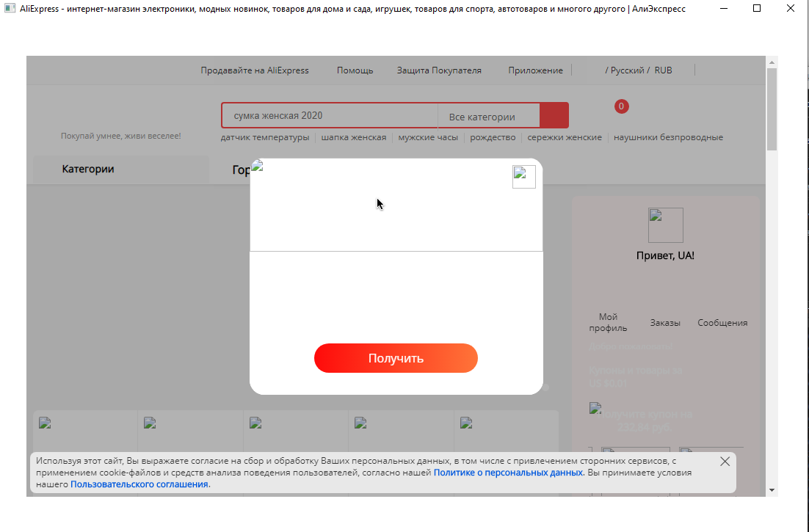Click the Покупай умнее, живи веселее! slogan
Screen dimensions: 809x532
(120, 136)
